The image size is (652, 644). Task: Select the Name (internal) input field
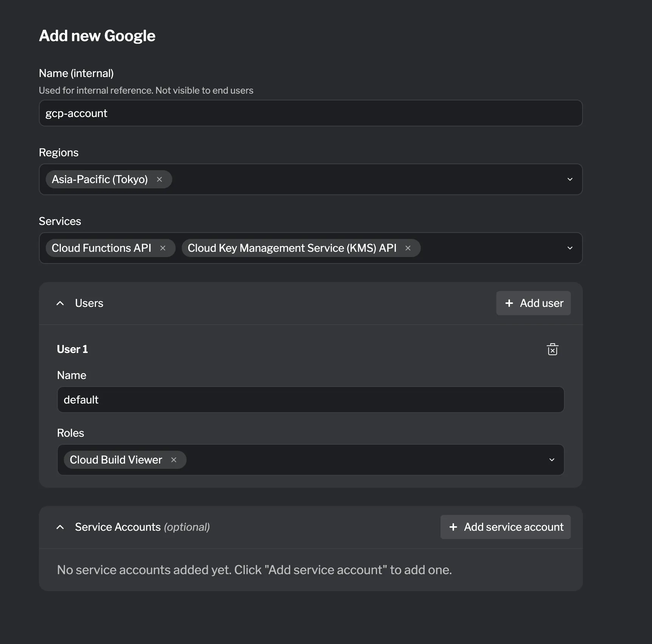311,113
